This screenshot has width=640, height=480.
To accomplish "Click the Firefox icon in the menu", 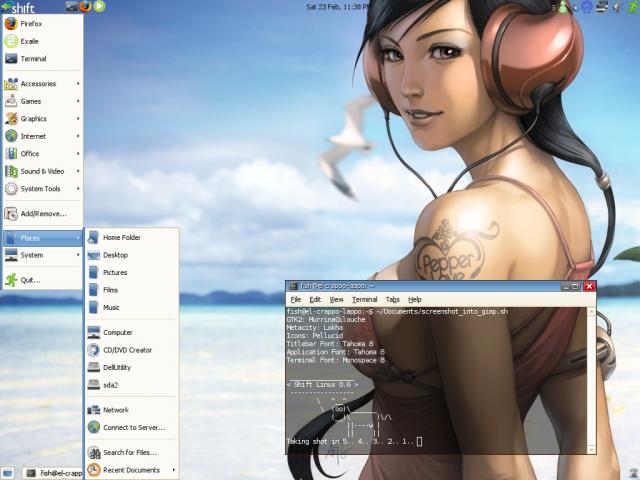I will [x=11, y=24].
